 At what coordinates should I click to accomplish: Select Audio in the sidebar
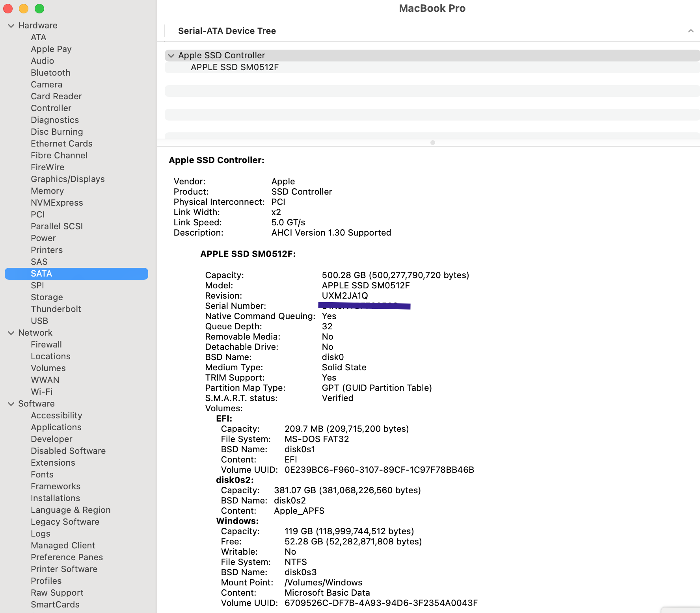tap(43, 61)
